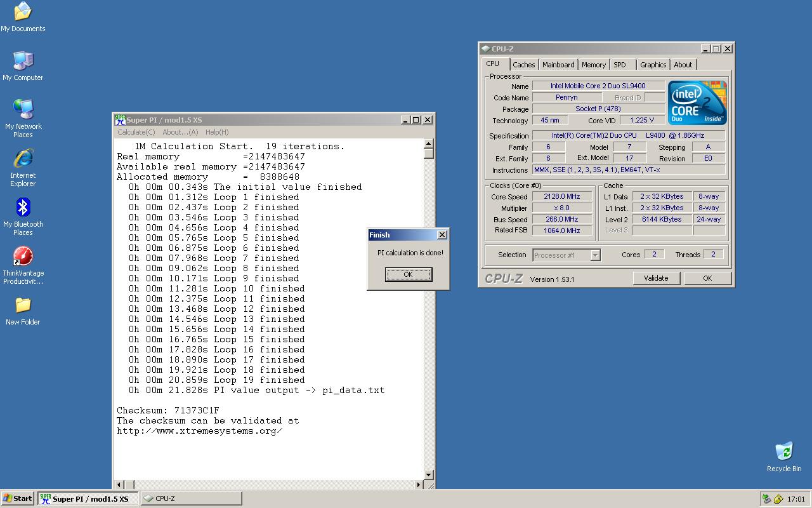Image resolution: width=812 pixels, height=508 pixels.
Task: Click the Super PI vertical scrollbar thumb
Action: point(428,154)
